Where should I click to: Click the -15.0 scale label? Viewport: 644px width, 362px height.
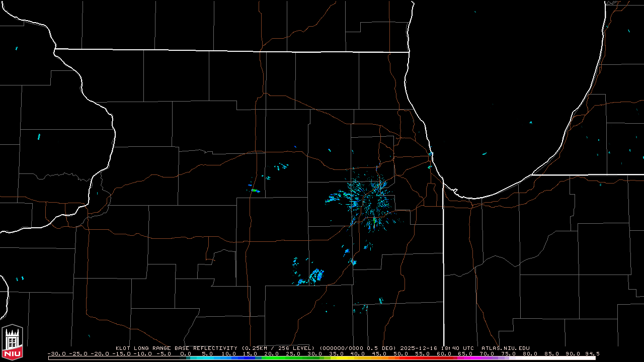tap(121, 353)
